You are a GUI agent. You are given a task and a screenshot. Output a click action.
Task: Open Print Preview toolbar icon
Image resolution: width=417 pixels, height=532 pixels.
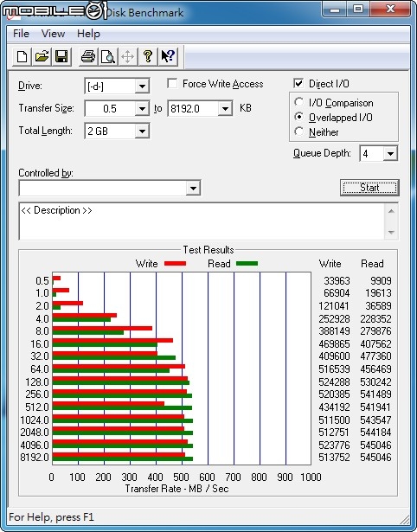pos(108,56)
